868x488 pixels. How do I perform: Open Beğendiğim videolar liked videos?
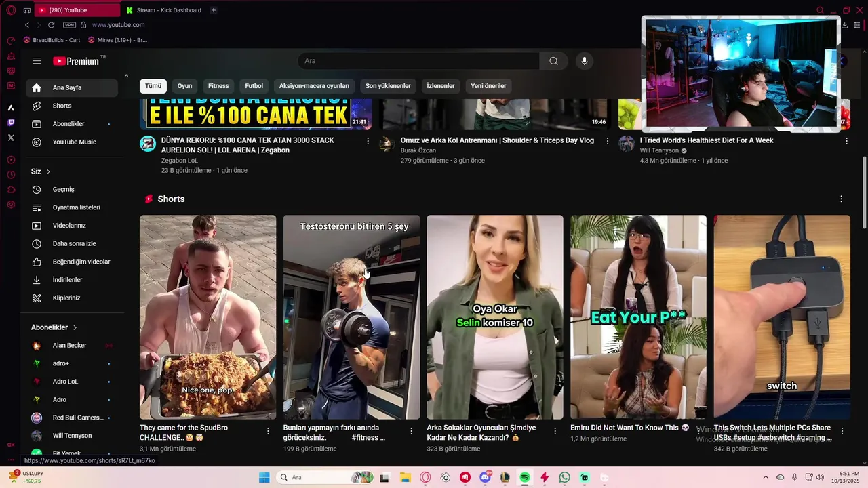tap(72, 262)
